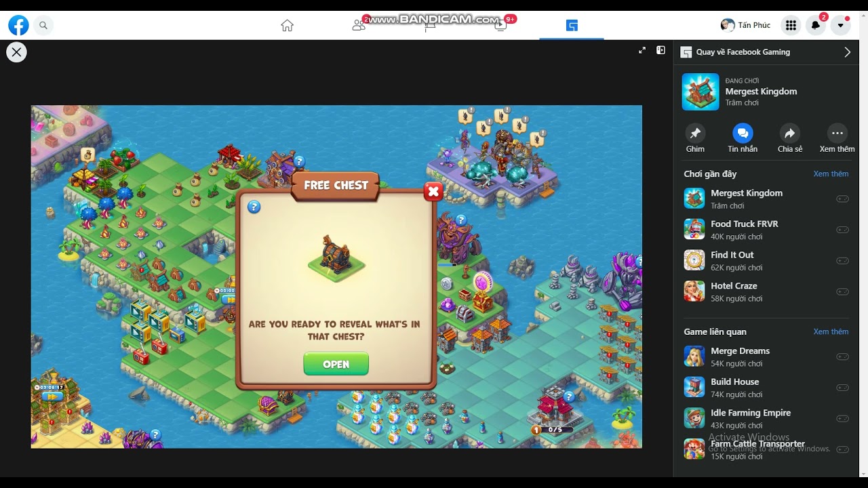This screenshot has width=868, height=488.
Task: Click gamepad icon beside Idle Farming Empire
Action: pos(842,419)
